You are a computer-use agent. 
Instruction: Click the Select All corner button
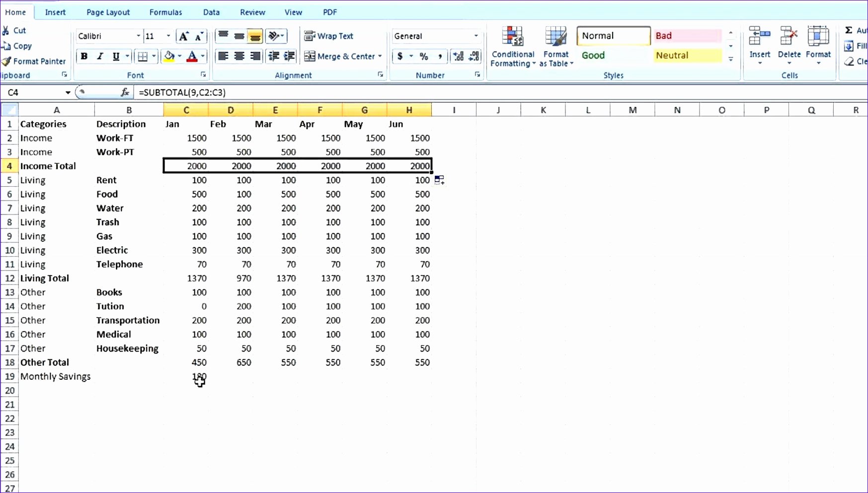click(9, 110)
